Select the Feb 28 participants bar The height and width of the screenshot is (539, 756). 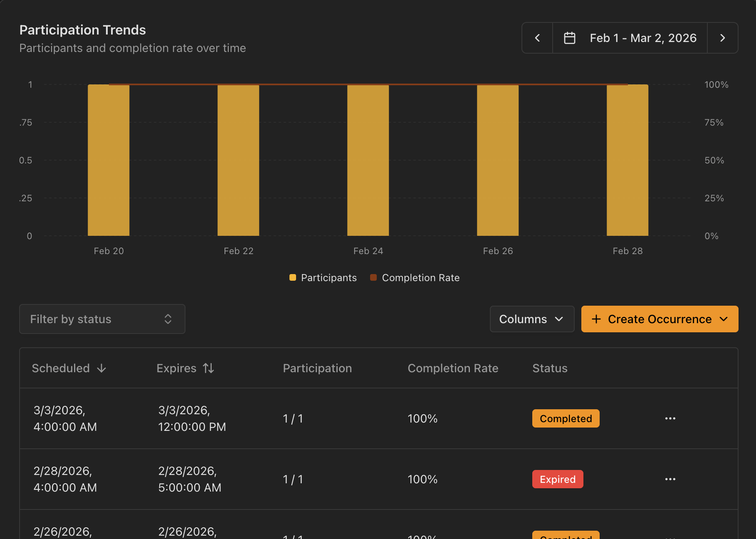[x=627, y=160]
